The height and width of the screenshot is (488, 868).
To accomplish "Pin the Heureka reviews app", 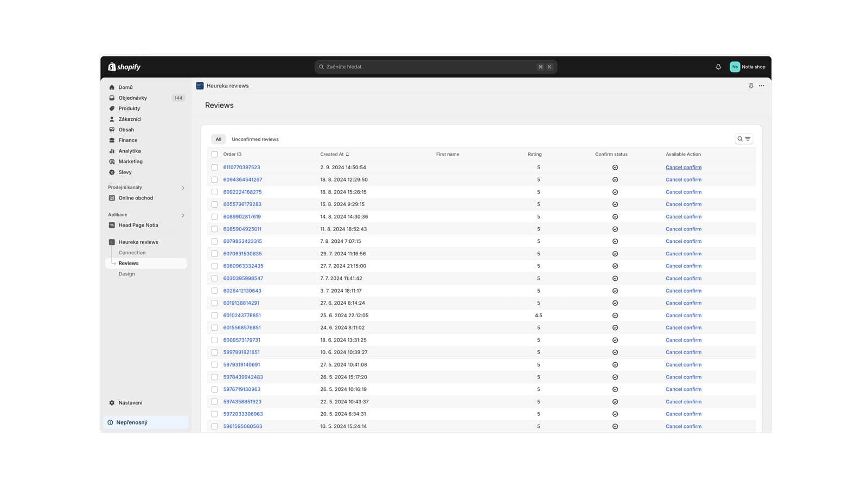I will point(751,86).
